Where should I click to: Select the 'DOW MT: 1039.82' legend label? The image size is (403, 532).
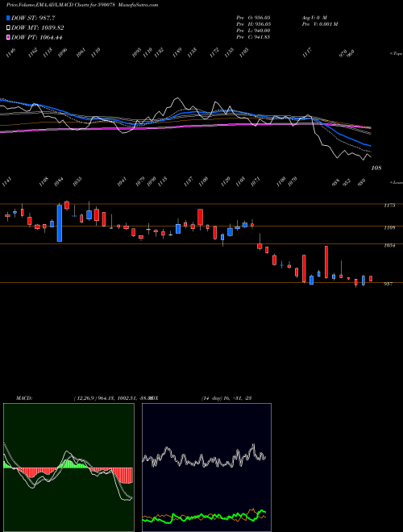coord(38,28)
